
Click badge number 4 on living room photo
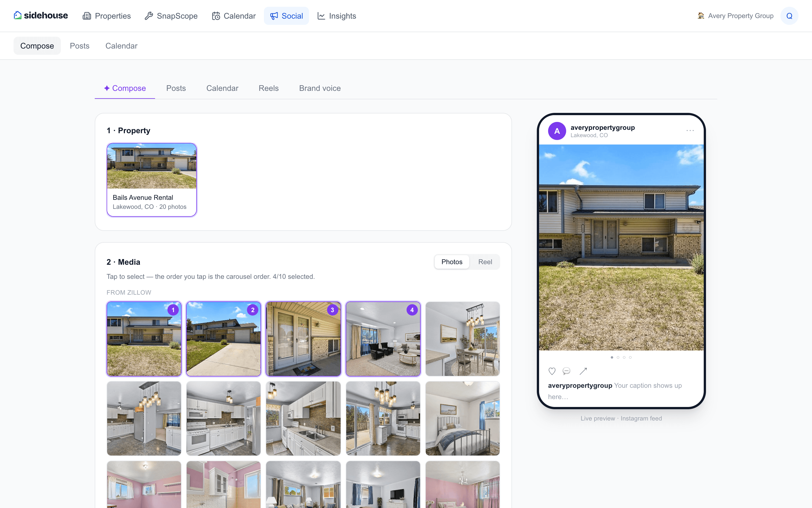click(x=412, y=310)
